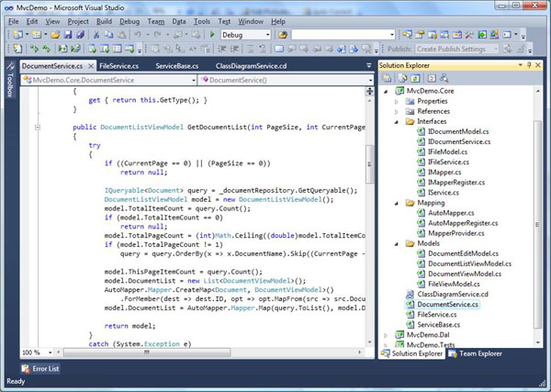Screen dimensions: 551x392
Task: Cut selection using the scissors icon
Action: 96,34
